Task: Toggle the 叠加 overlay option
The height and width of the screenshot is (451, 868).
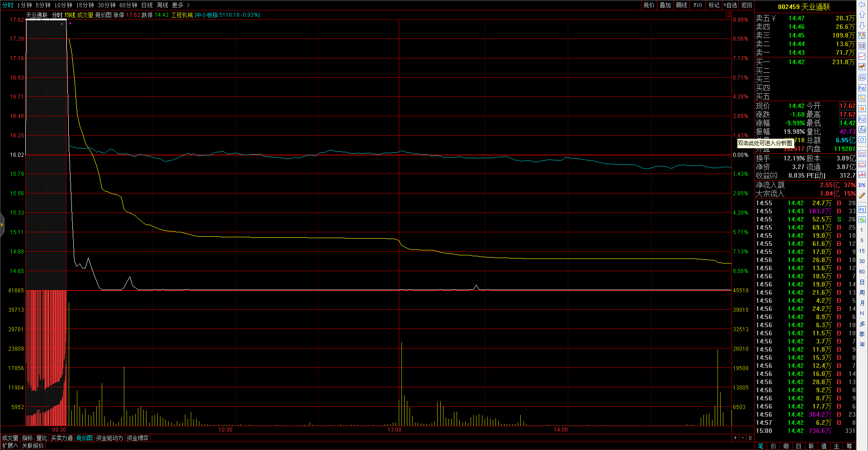Action: 665,5
